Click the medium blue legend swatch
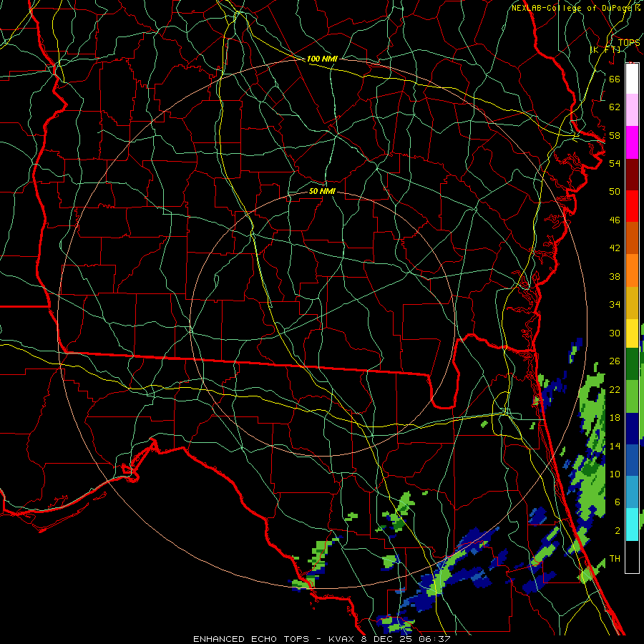Image resolution: width=644 pixels, height=644 pixels. (632, 460)
